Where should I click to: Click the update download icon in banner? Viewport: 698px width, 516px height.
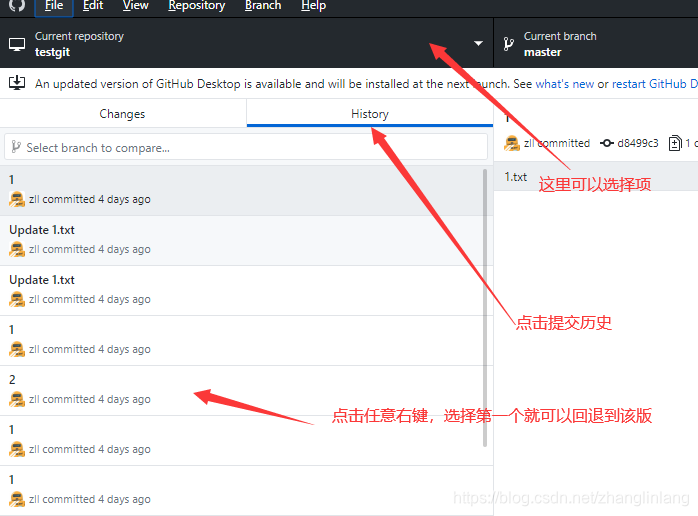[x=17, y=83]
